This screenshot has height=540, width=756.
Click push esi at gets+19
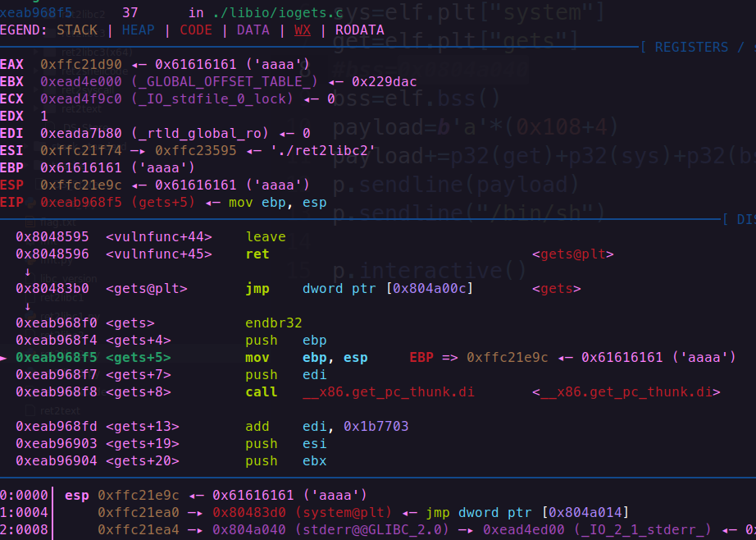point(286,444)
